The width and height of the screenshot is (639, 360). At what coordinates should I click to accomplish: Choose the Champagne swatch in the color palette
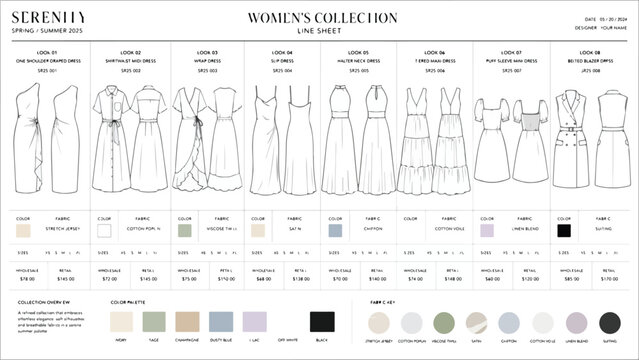[187, 322]
